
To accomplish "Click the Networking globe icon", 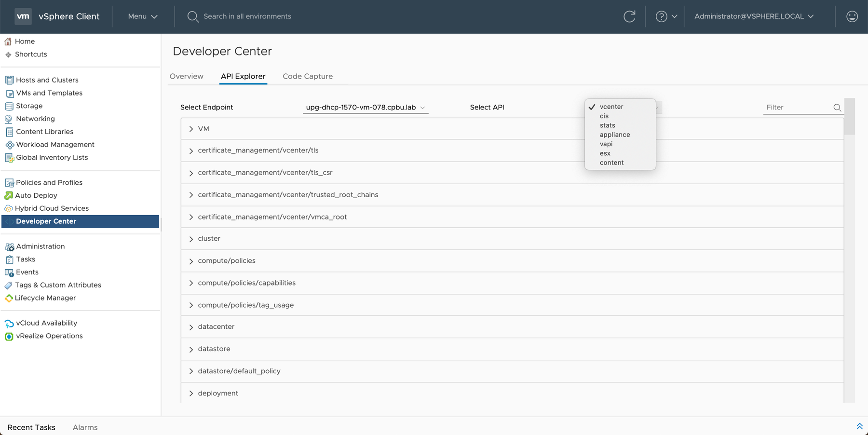I will point(9,119).
